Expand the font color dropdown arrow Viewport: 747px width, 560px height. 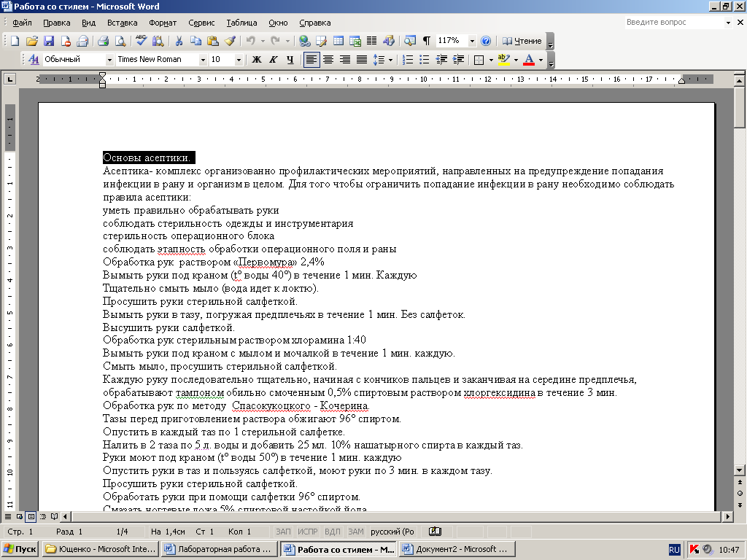point(541,60)
